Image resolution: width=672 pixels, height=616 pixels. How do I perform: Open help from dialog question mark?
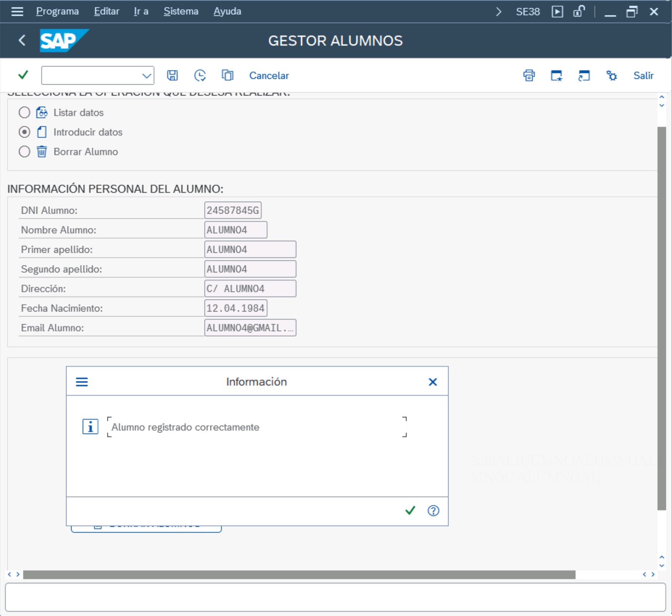click(x=433, y=510)
